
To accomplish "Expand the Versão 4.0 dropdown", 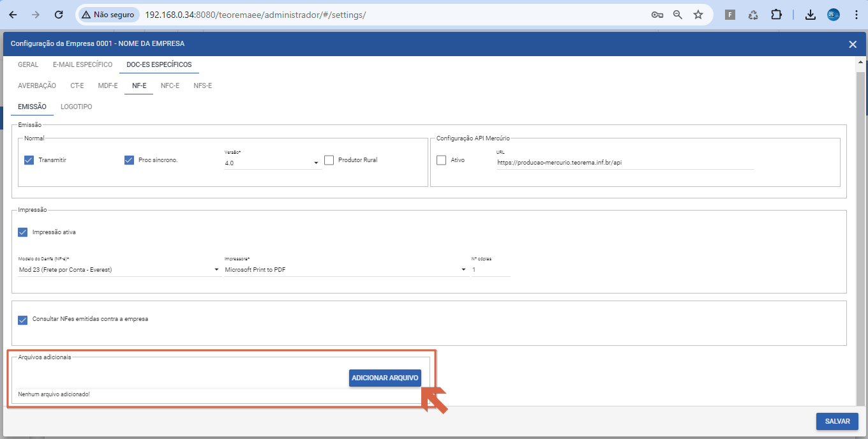I will point(272,163).
